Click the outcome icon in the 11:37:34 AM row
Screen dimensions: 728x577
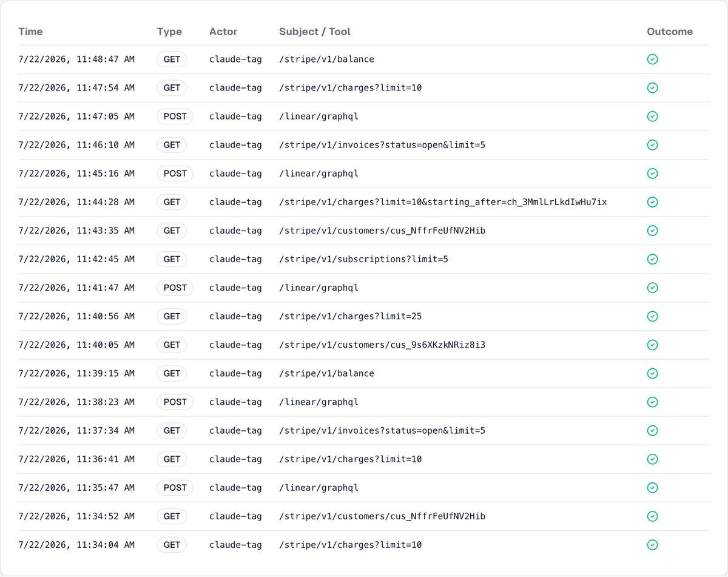pyautogui.click(x=653, y=430)
